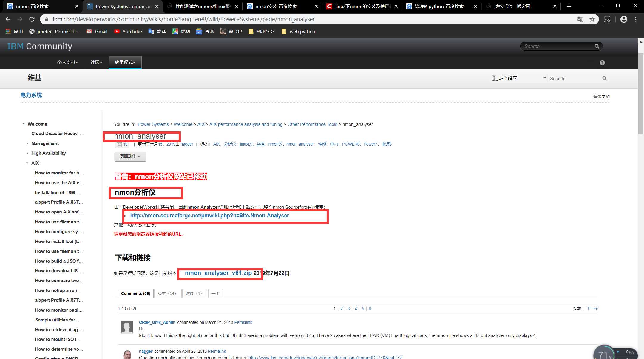Click the like counter icon showing 16
The image size is (644, 359).
[122, 144]
